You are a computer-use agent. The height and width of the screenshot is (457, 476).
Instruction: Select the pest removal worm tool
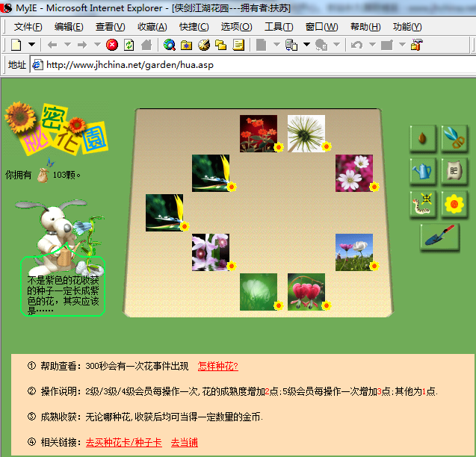(423, 204)
